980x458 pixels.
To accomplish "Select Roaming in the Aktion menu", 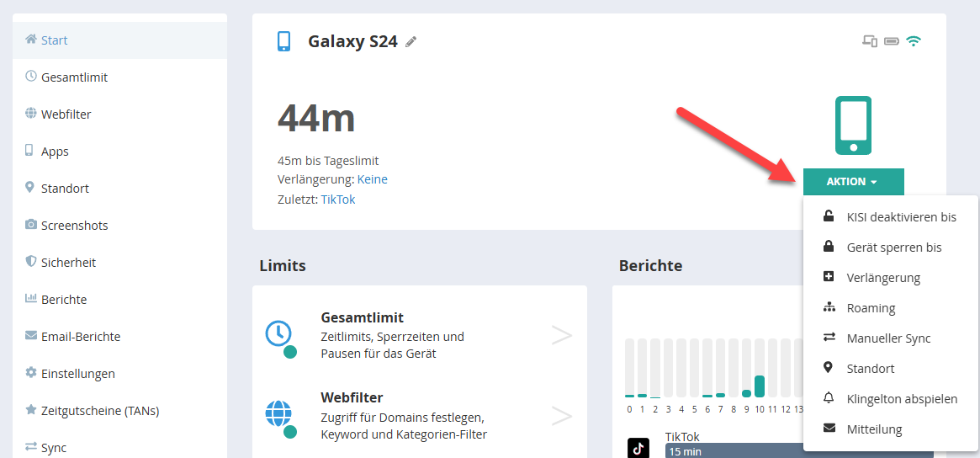I will pyautogui.click(x=891, y=308).
